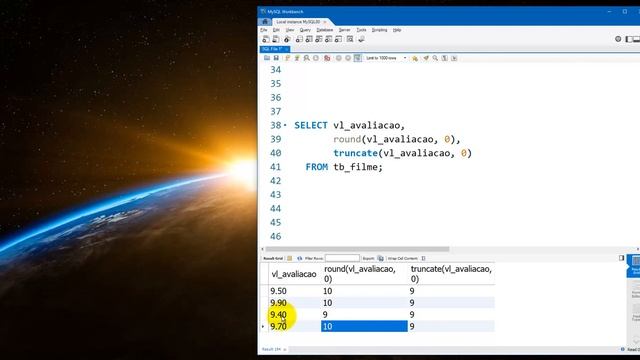Open the find panel magnifier icon

tap(435, 58)
